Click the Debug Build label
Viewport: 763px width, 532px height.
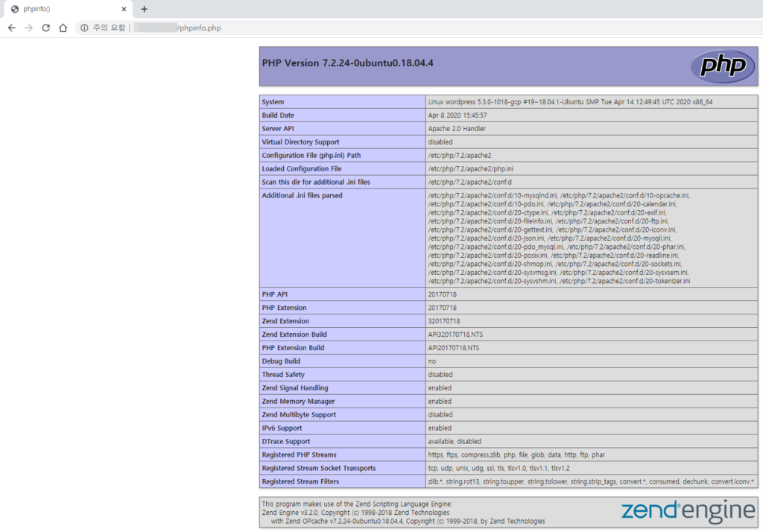tap(281, 361)
